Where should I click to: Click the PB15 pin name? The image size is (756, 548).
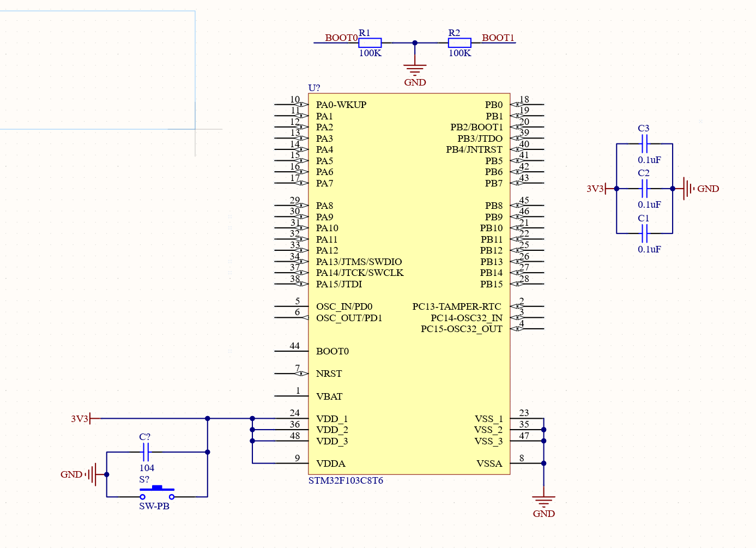pyautogui.click(x=492, y=284)
